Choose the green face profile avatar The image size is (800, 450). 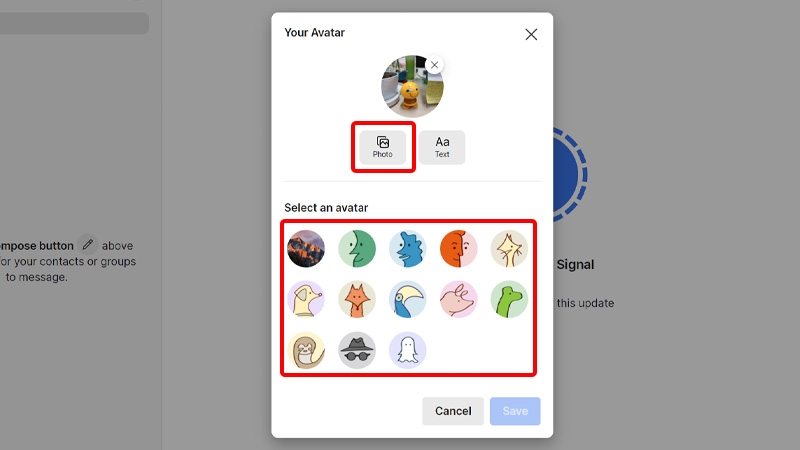[x=357, y=248]
